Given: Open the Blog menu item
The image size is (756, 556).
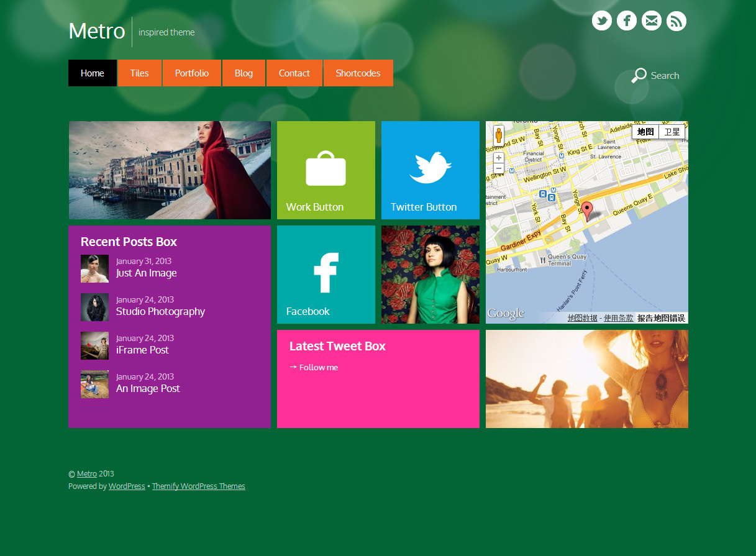Looking at the screenshot, I should [x=244, y=73].
